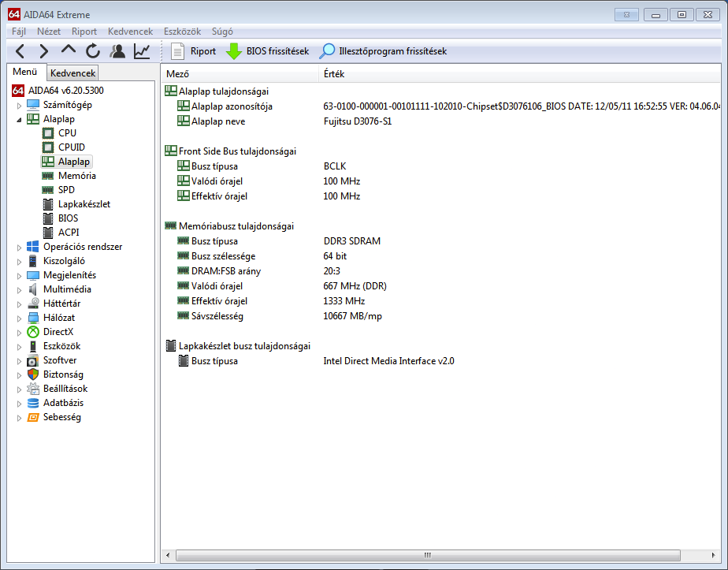Viewport: 728px width, 570px height.
Task: Expand the Operációs rendszer tree node
Action: [19, 248]
